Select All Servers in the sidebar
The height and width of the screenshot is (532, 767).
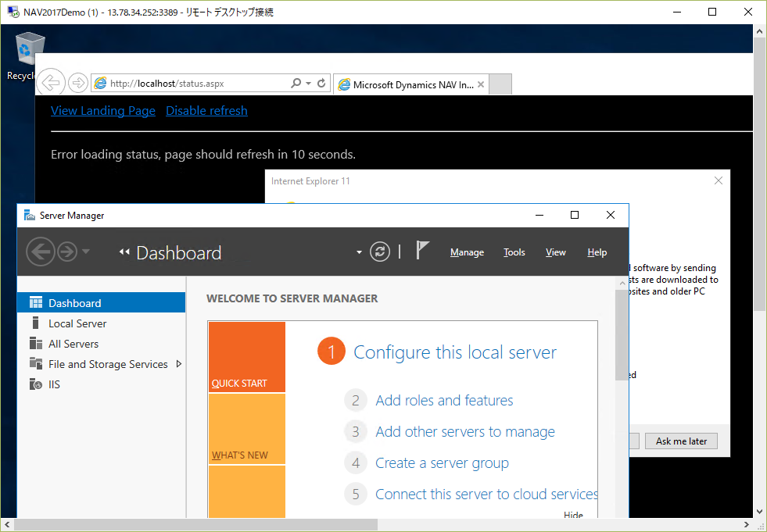point(102,344)
